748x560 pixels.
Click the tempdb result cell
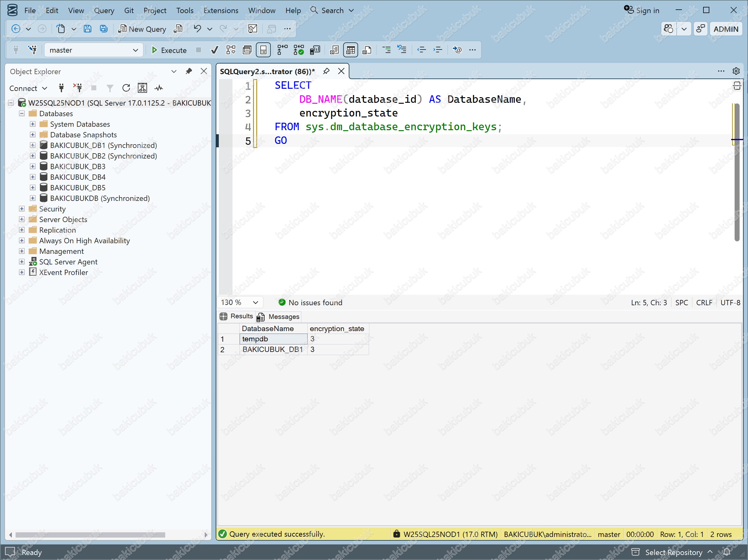[x=274, y=339]
